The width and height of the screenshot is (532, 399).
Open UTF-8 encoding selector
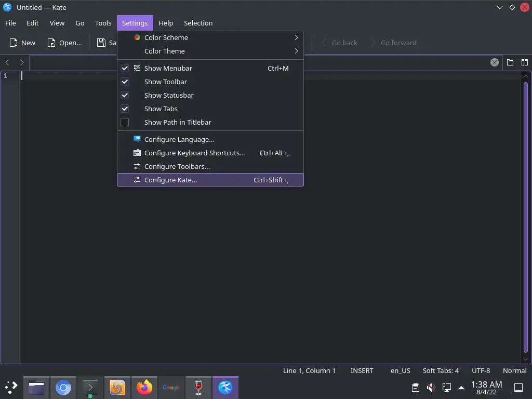481,371
